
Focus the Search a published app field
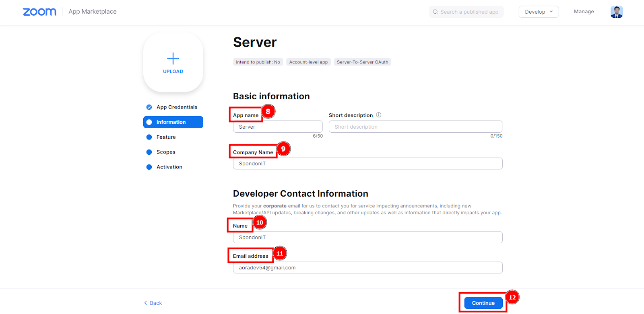466,12
